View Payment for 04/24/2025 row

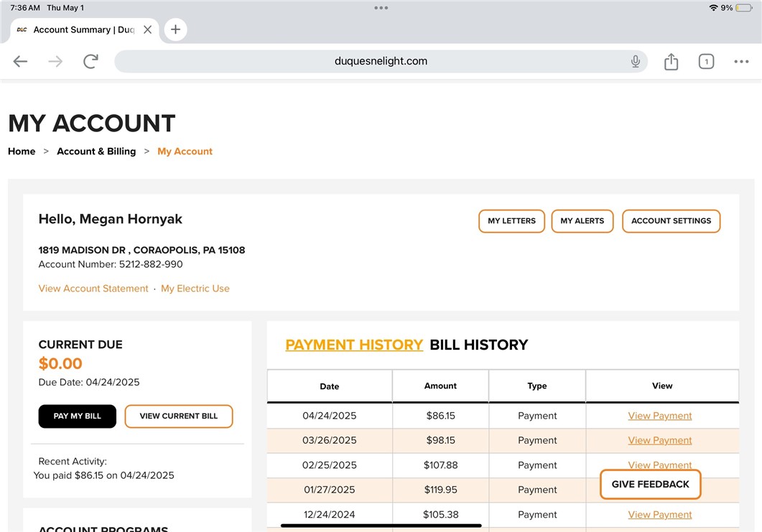coord(659,416)
